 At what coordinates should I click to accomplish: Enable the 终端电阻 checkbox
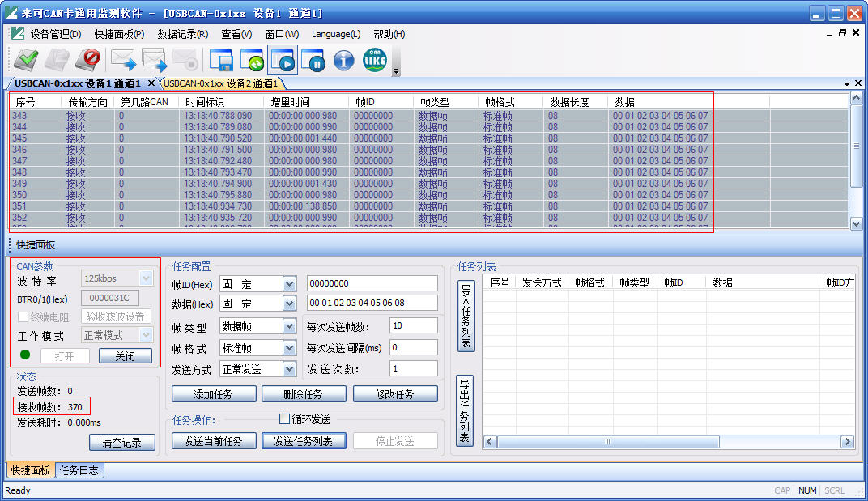click(x=23, y=316)
